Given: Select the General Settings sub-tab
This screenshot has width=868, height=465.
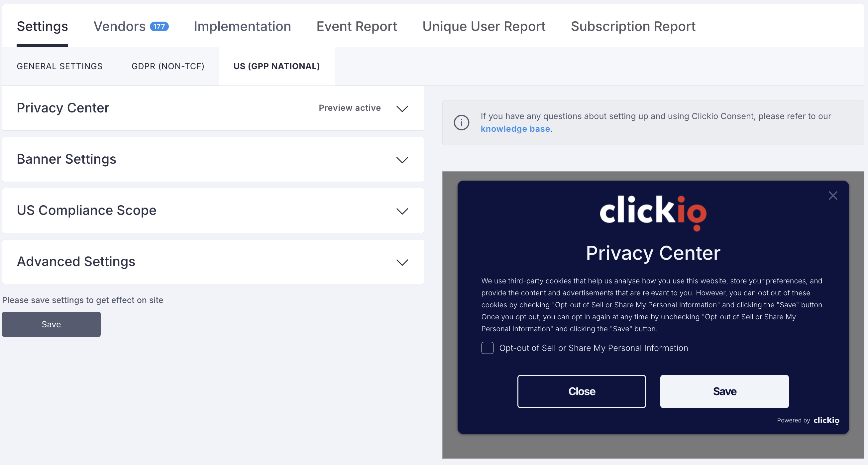Looking at the screenshot, I should tap(59, 66).
